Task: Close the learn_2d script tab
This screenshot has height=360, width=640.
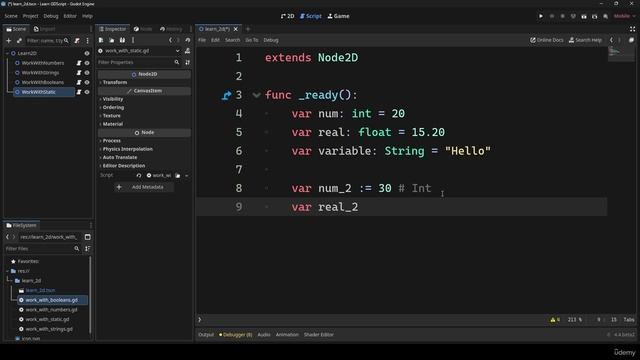Action: (x=236, y=29)
